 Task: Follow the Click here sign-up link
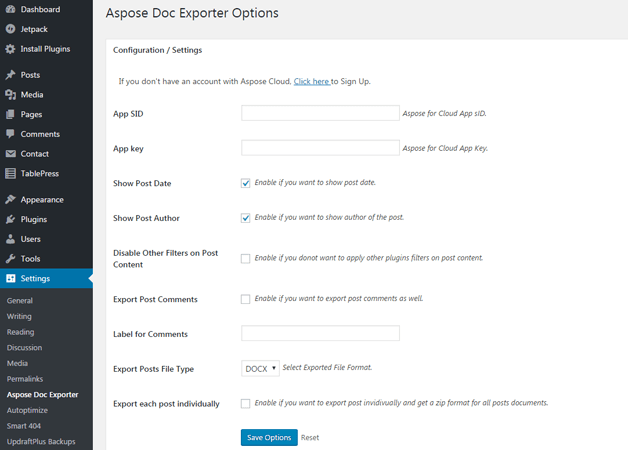(x=312, y=81)
